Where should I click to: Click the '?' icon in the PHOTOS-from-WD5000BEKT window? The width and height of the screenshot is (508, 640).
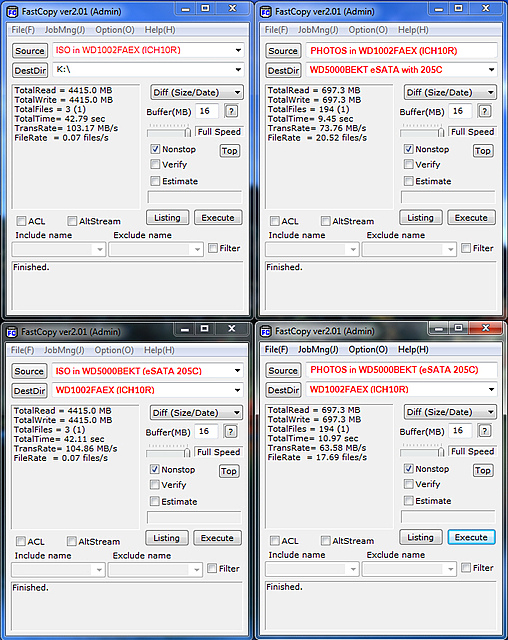coord(485,431)
